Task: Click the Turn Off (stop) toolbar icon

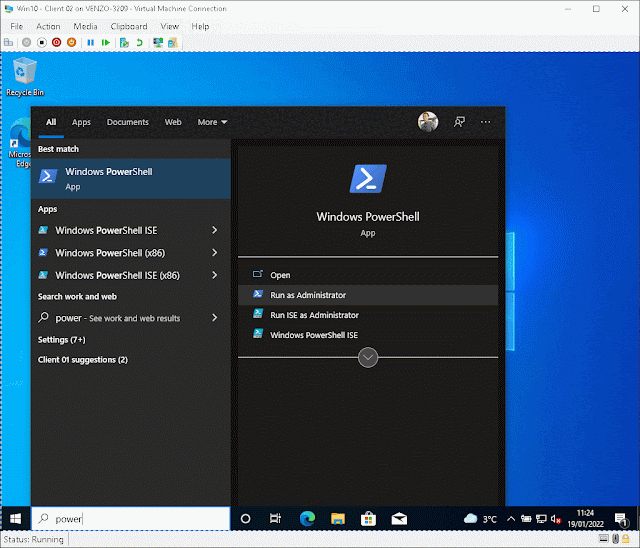Action: coord(42,42)
